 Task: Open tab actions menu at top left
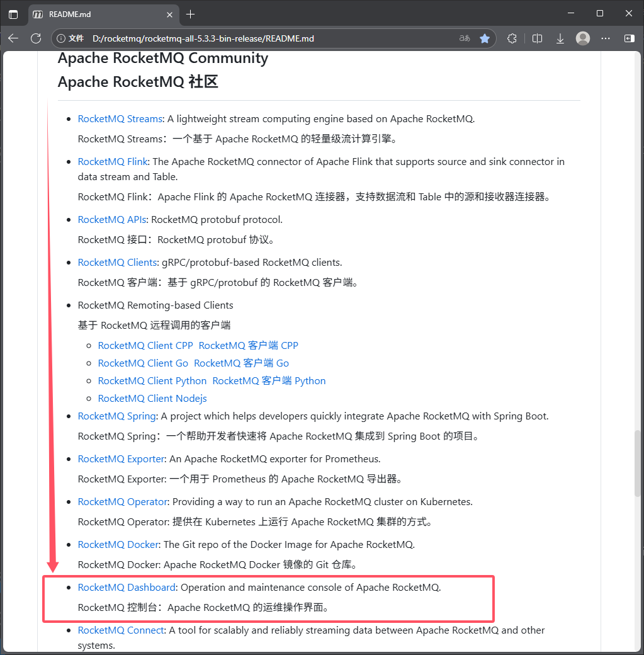tap(13, 14)
